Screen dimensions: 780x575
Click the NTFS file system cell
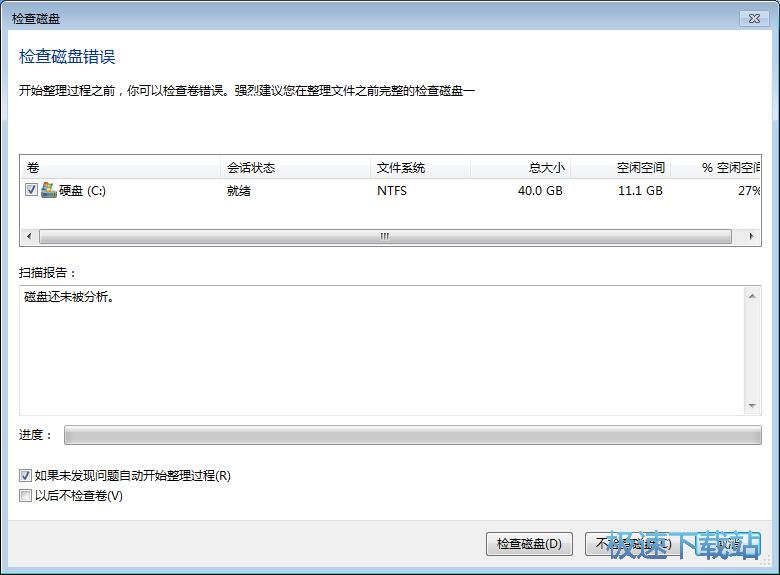pos(392,191)
